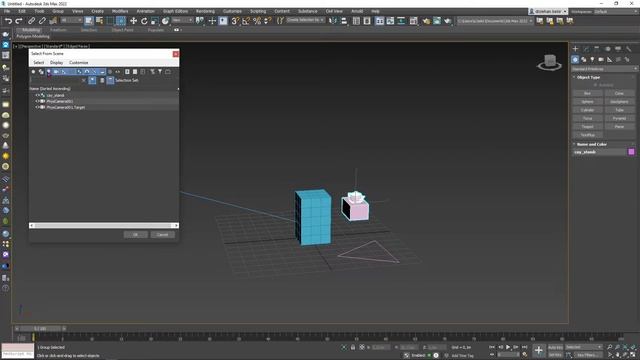Image resolution: width=640 pixels, height=360 pixels.
Task: Open the user account sign-in dropdown
Action: pos(548,11)
